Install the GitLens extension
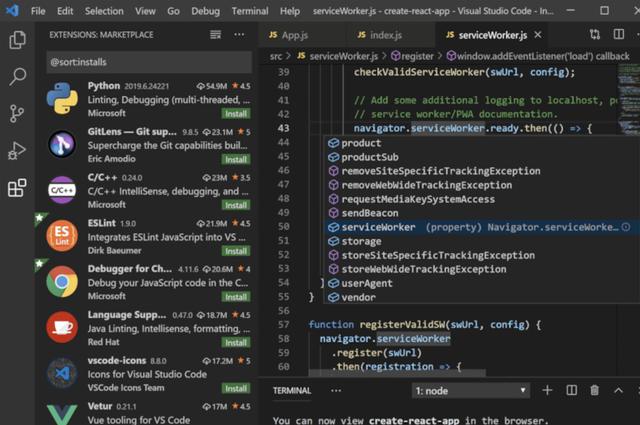Screen dimensions: 640x425 tap(236, 159)
